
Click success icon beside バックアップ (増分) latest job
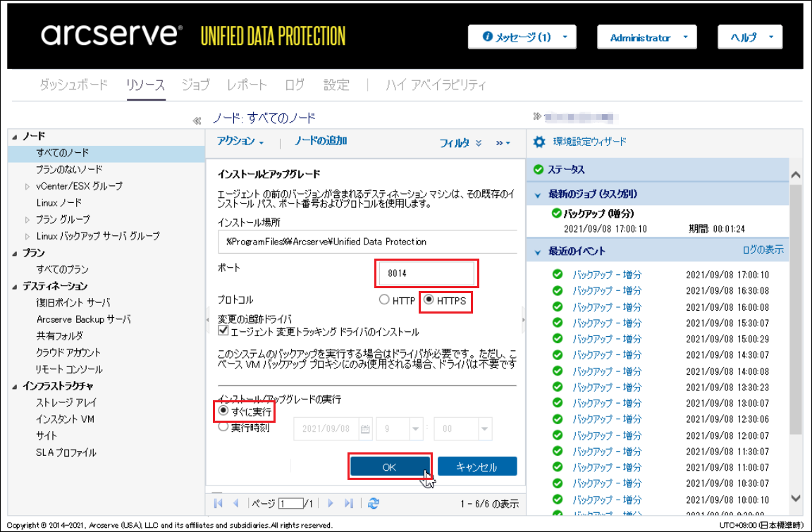coord(557,214)
